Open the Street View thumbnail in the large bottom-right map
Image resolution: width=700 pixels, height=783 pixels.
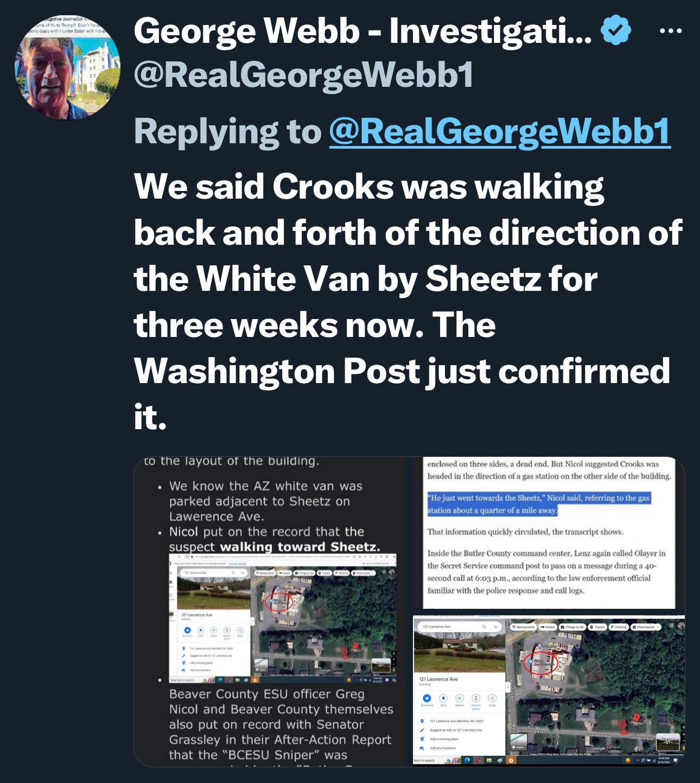click(668, 741)
